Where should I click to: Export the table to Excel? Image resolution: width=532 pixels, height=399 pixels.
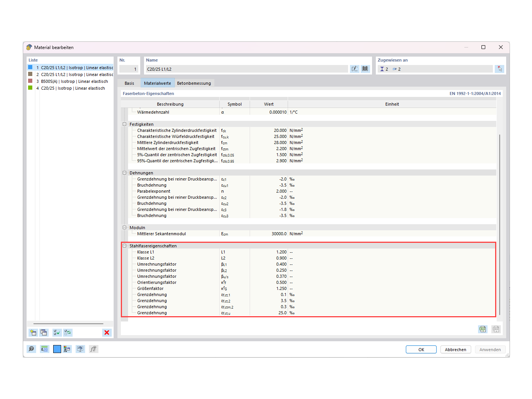[x=482, y=329]
